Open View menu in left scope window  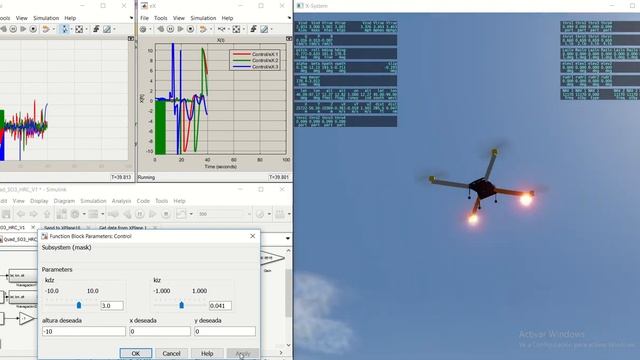pyautogui.click(x=22, y=18)
